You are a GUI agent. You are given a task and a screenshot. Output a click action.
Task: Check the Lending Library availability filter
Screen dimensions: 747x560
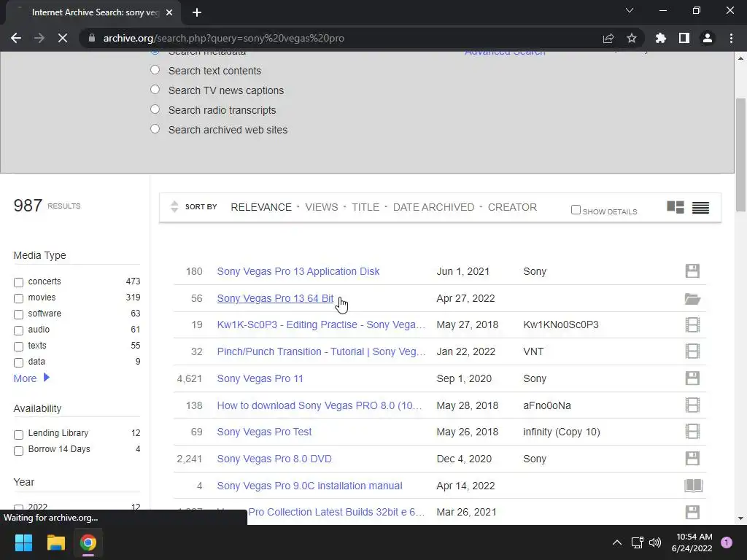18,435
